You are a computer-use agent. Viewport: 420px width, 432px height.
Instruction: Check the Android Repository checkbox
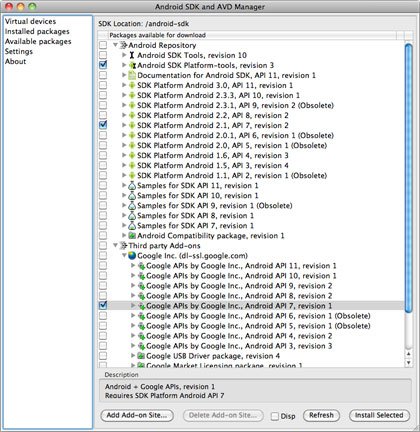pos(103,45)
